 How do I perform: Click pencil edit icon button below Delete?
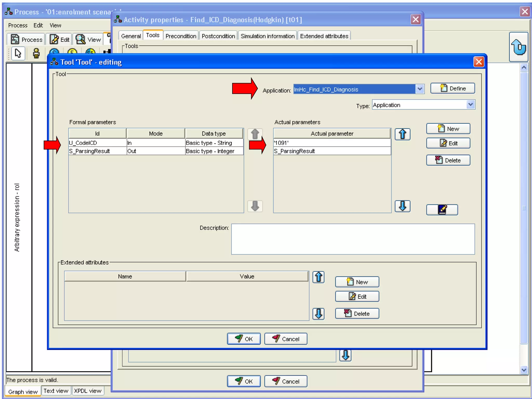[x=442, y=210]
